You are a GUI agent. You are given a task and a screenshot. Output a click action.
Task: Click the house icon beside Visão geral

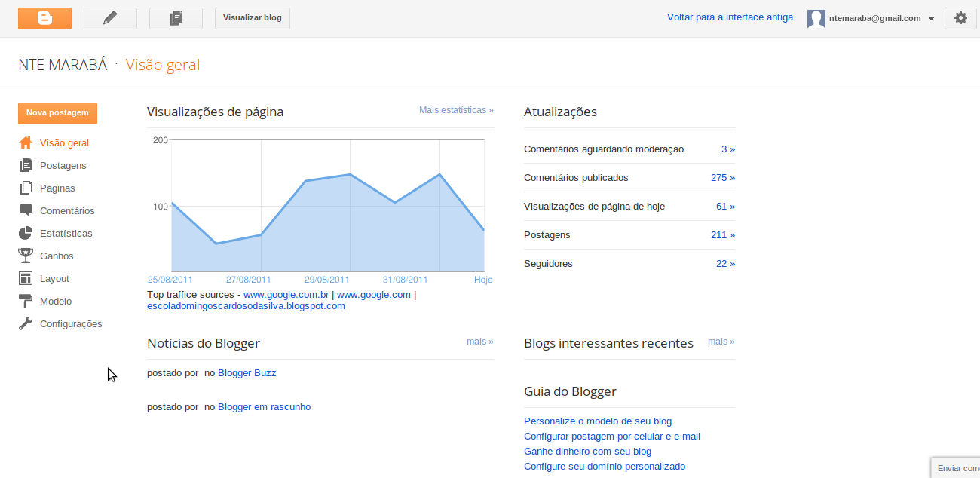coord(26,142)
